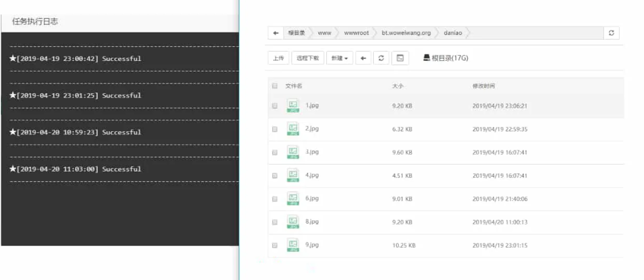Image resolution: width=644 pixels, height=280 pixels.
Task: Expand the 新建 dropdown menu
Action: point(339,58)
